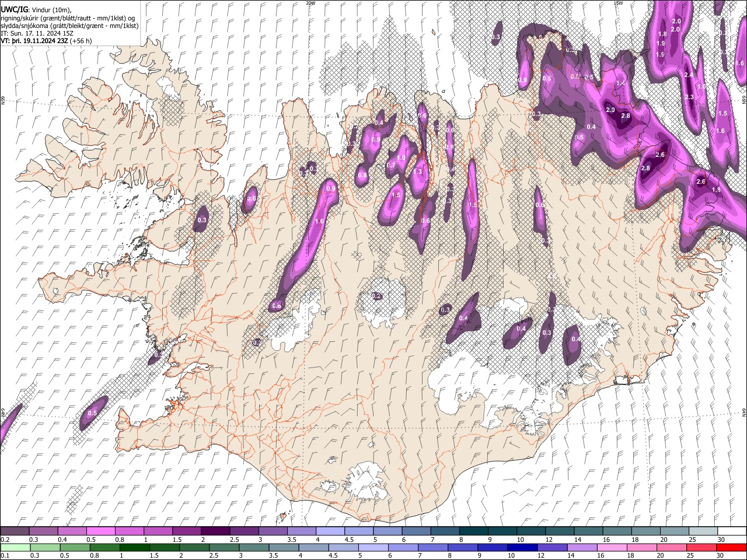Select the white swatch after 30 in the top legend row
This screenshot has height=560, width=747.
click(732, 531)
